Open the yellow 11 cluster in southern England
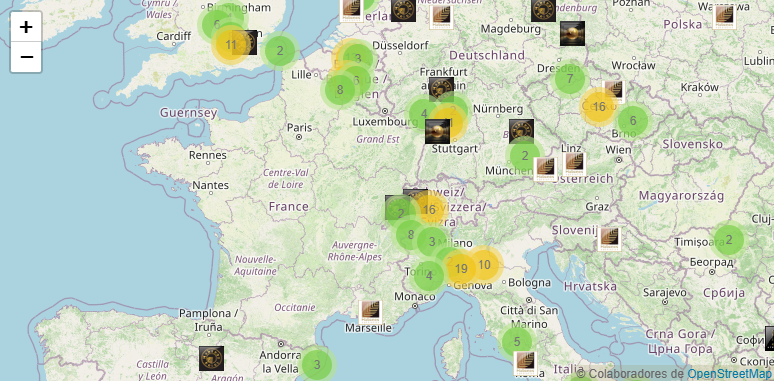 [x=231, y=45]
